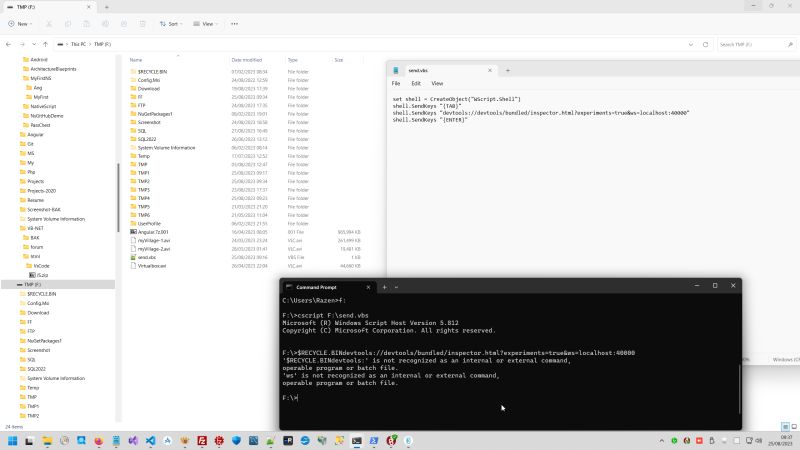800x450 pixels.
Task: Click the Explorer forward arrow
Action: [22, 44]
